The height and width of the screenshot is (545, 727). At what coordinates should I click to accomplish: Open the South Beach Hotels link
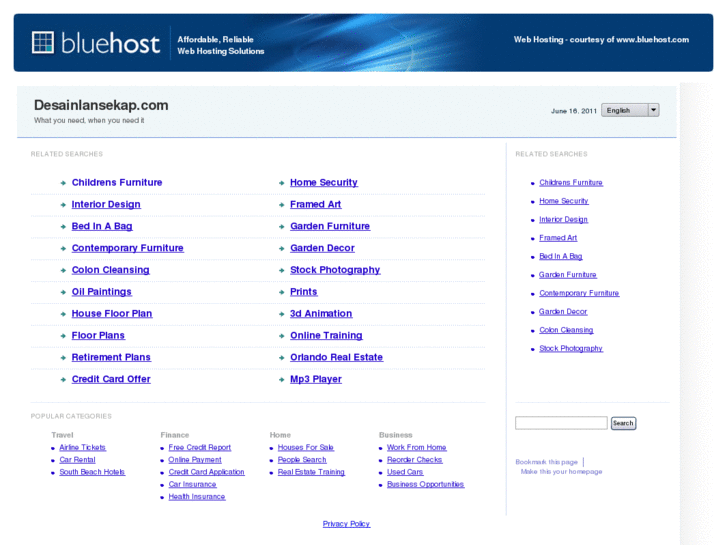92,472
